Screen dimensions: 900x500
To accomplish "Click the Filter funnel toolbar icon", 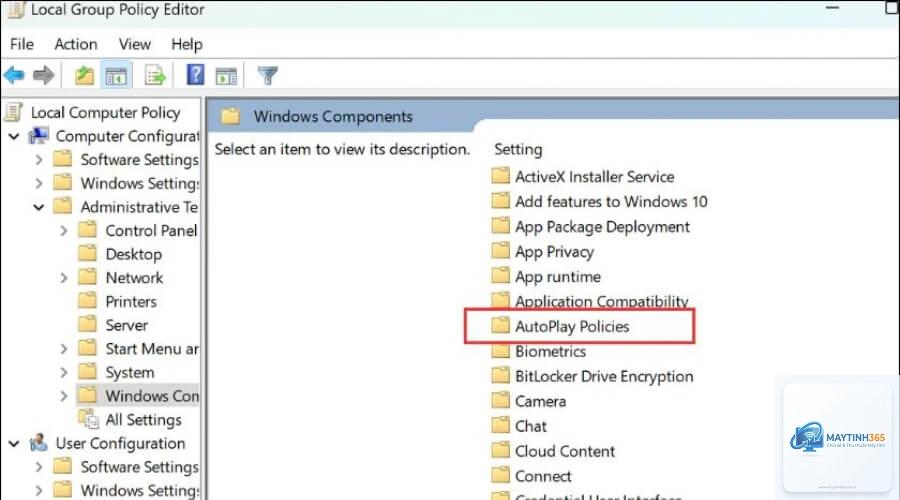I will pos(267,75).
